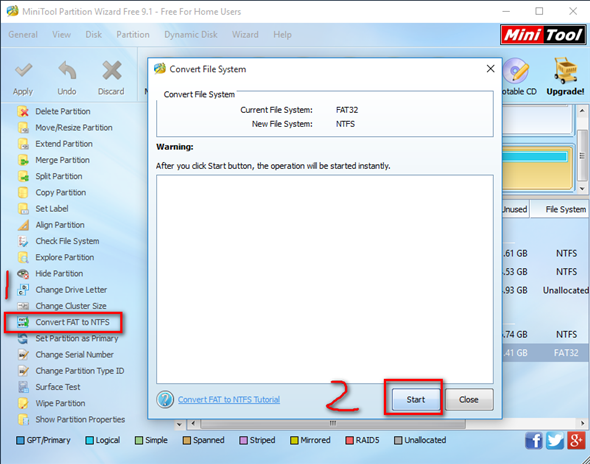590x464 pixels.
Task: Close the Convert File System dialog
Action: pos(490,68)
